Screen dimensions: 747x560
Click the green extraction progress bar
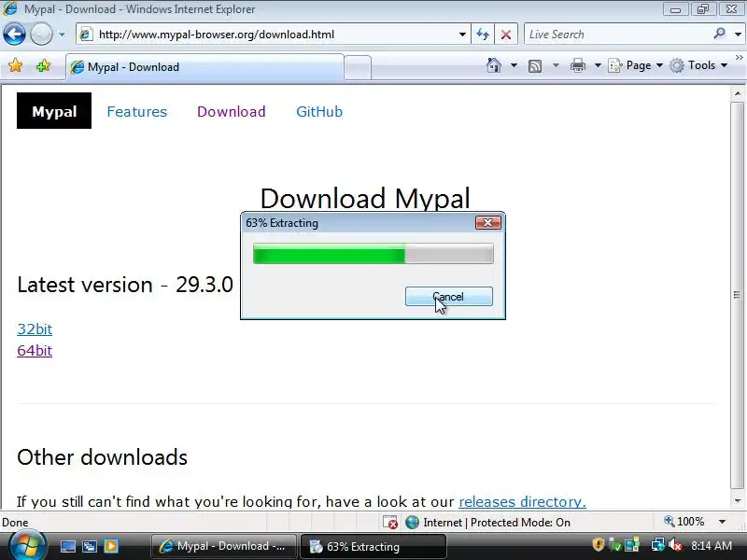[x=373, y=253]
